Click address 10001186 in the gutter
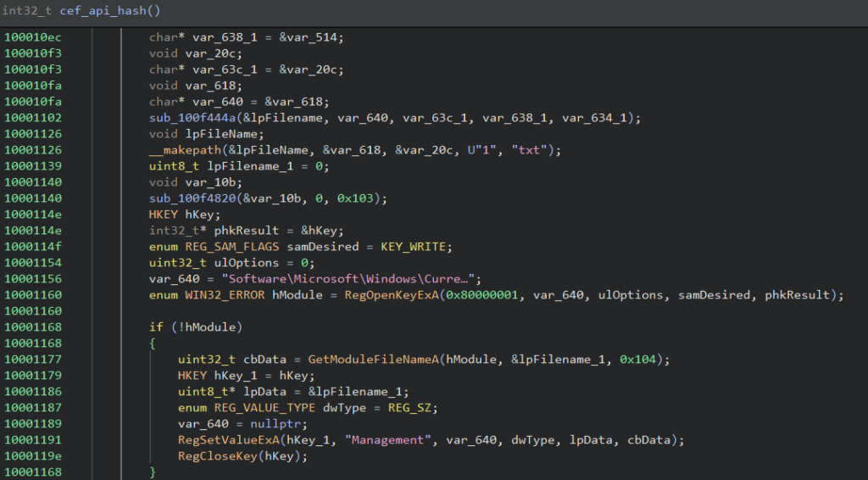 tap(33, 392)
